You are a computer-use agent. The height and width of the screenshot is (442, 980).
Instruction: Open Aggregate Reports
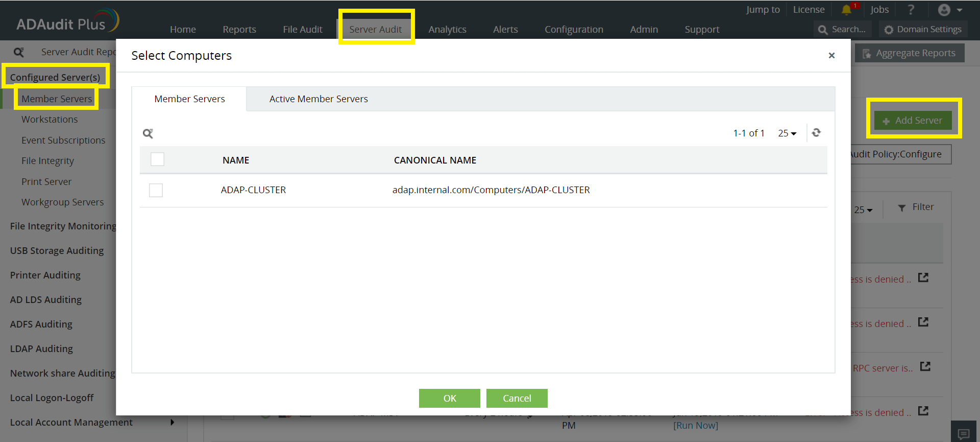tap(910, 53)
